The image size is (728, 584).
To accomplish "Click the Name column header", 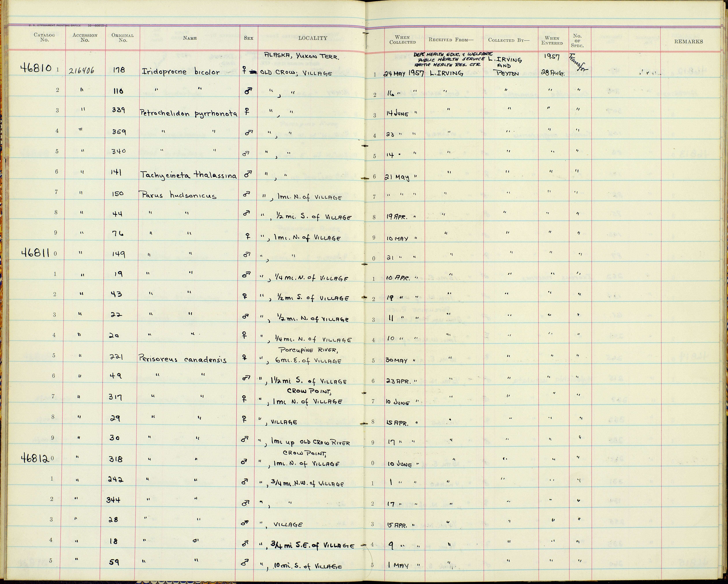I will 190,38.
